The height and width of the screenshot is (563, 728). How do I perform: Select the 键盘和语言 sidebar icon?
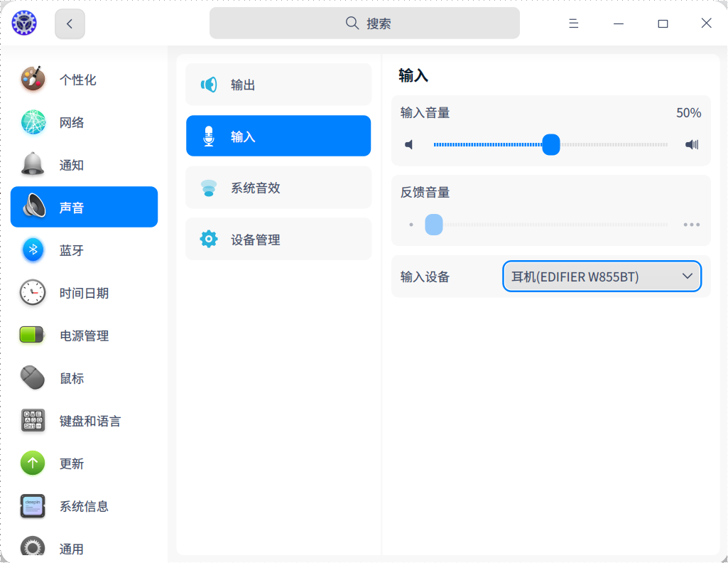(33, 420)
